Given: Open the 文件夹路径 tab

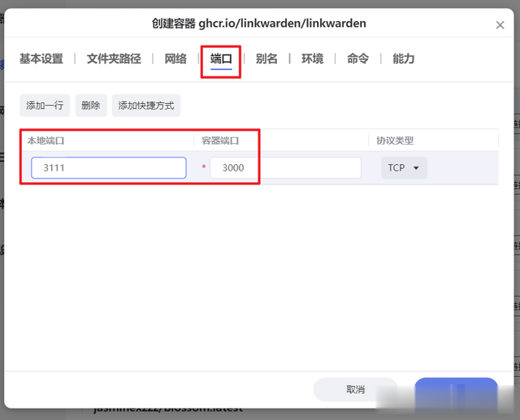Looking at the screenshot, I should [114, 58].
